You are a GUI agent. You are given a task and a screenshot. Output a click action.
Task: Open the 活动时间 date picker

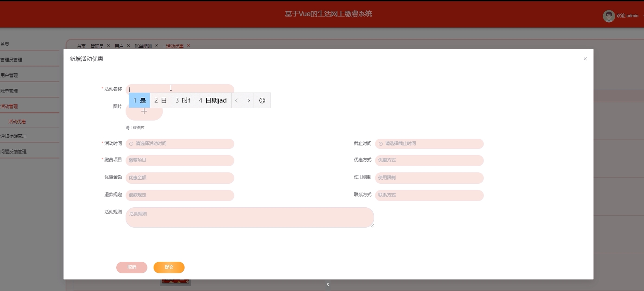[x=180, y=144]
